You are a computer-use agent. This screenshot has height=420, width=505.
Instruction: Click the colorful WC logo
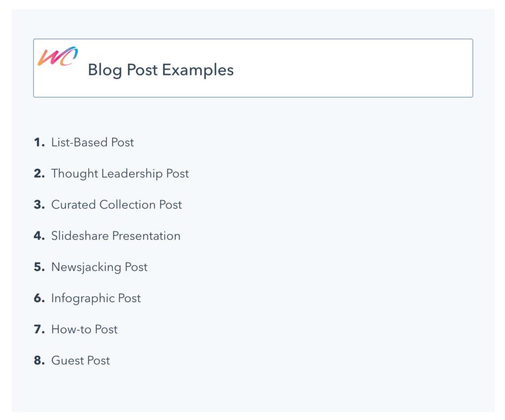(x=58, y=56)
